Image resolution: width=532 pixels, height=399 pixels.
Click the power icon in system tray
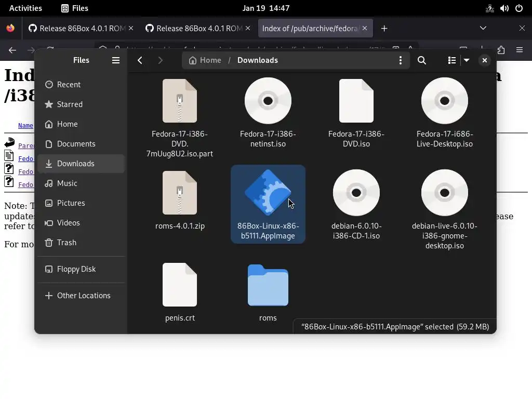pyautogui.click(x=519, y=8)
